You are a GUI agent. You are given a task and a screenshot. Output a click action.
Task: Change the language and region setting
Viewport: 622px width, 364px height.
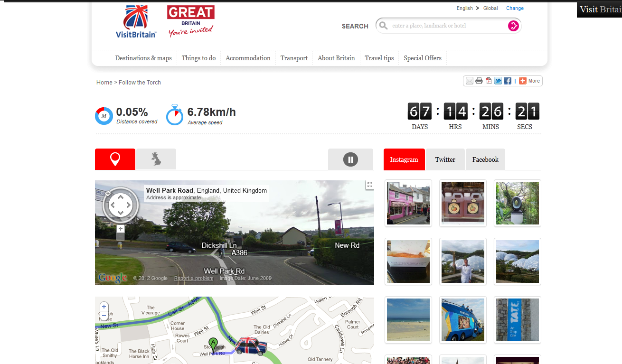515,8
